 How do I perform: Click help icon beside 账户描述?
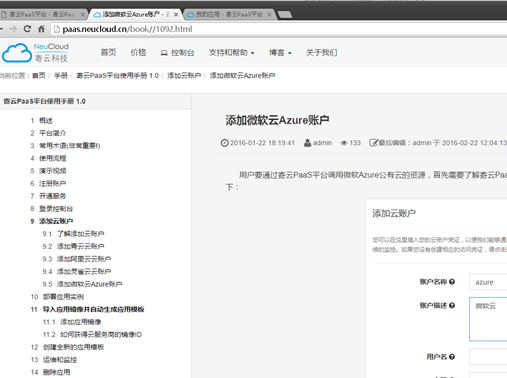[452, 305]
